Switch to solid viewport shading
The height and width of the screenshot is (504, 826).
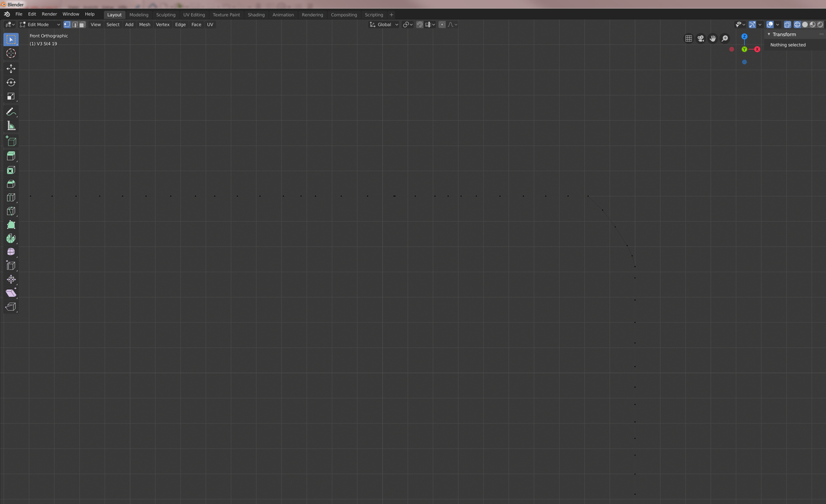tap(805, 25)
